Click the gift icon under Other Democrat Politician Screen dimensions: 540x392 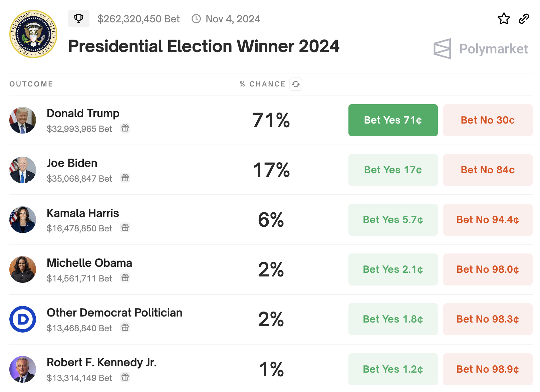[125, 327]
